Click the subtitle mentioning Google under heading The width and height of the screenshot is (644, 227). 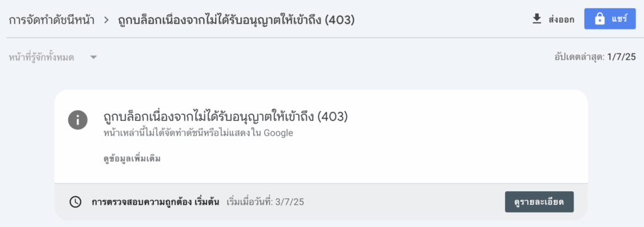tap(198, 133)
